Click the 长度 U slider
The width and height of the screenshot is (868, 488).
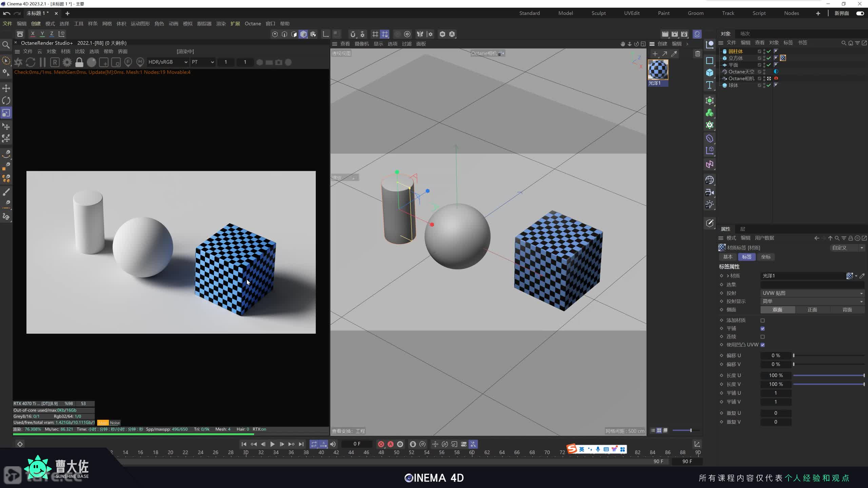pyautogui.click(x=828, y=375)
